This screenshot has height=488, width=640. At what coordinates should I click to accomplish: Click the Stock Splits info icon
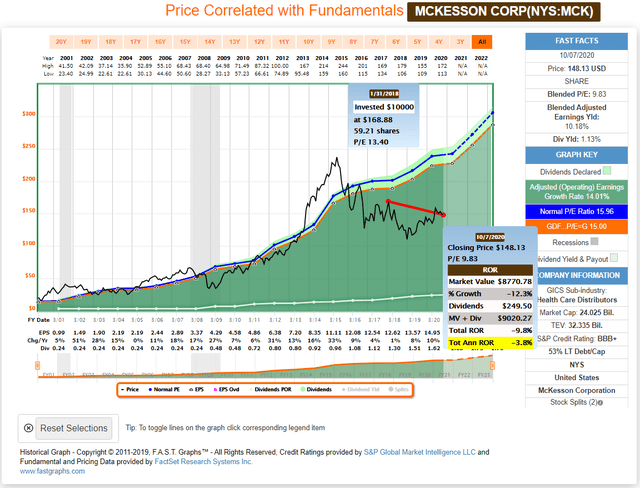[x=600, y=403]
